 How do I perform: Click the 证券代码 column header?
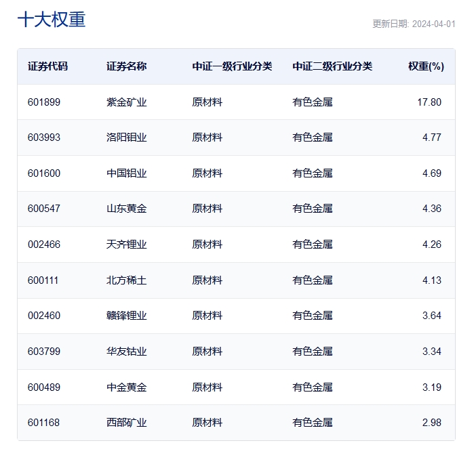(x=47, y=66)
